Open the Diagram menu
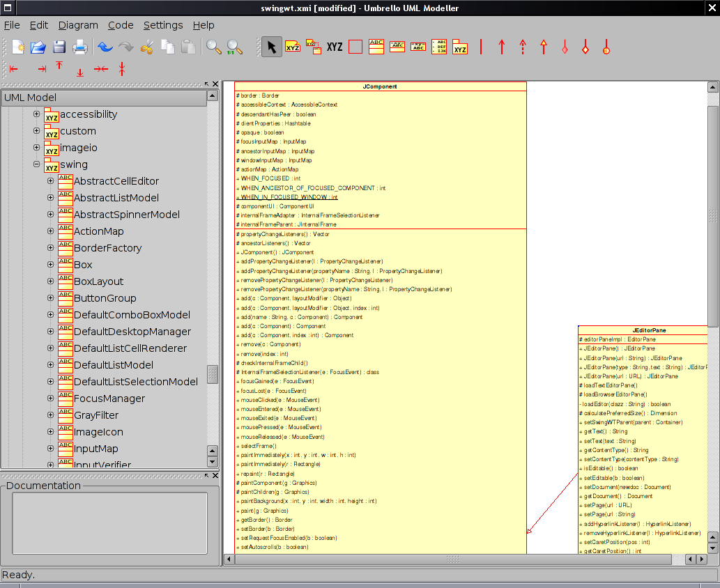The height and width of the screenshot is (588, 720). click(78, 25)
